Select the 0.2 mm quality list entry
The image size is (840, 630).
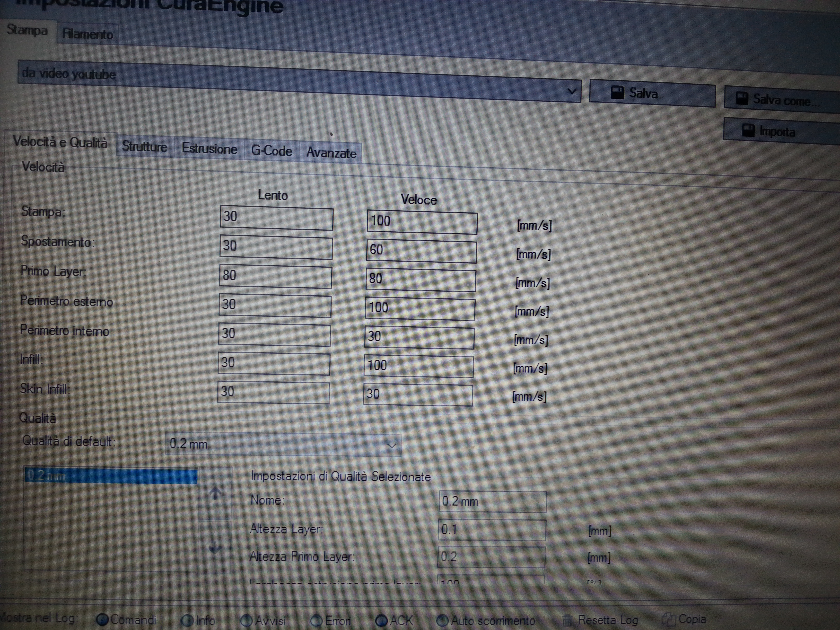click(111, 476)
